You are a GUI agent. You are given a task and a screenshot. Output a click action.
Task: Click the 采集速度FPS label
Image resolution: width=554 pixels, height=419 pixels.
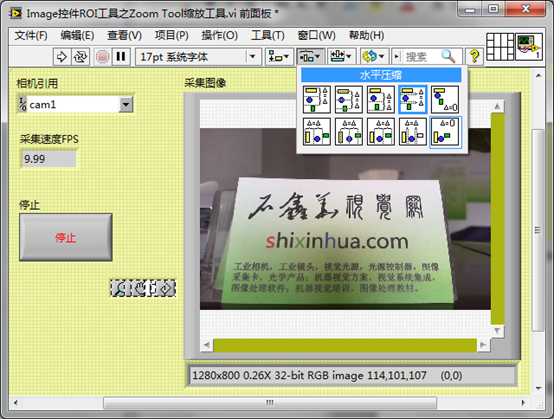pyautogui.click(x=49, y=139)
